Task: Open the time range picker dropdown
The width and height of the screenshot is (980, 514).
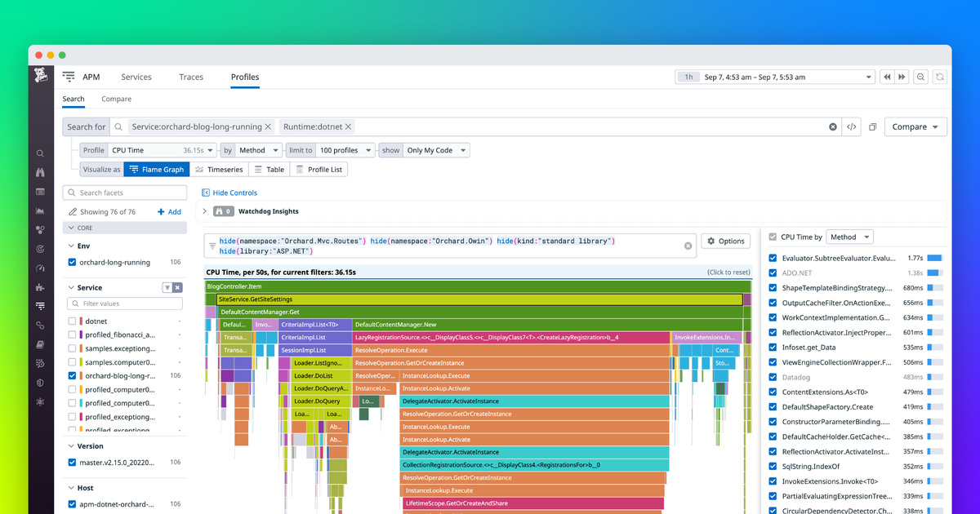Action: [x=775, y=77]
